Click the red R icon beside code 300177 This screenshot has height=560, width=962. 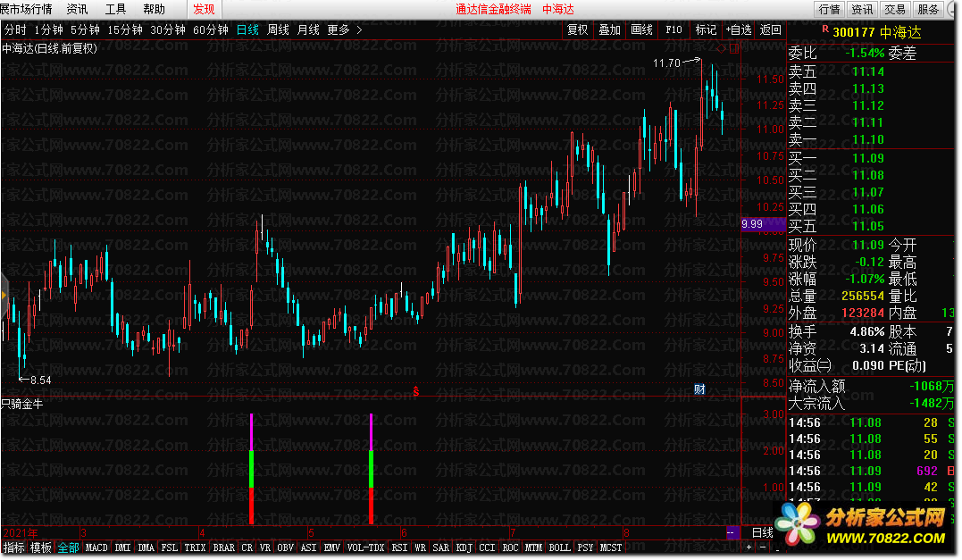coord(825,29)
